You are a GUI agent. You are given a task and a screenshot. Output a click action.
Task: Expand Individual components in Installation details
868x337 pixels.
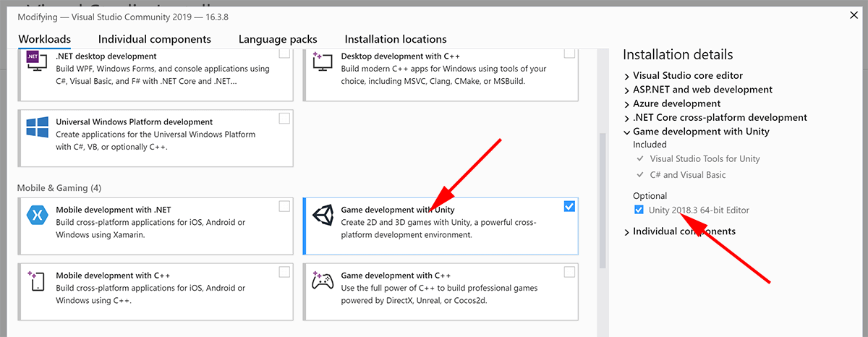pos(626,231)
